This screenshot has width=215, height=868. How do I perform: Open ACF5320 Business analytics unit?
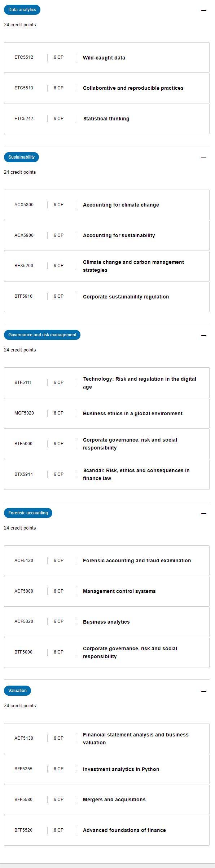(x=107, y=622)
